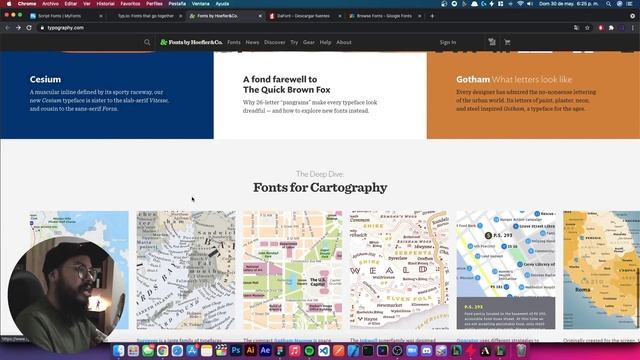Open Help in the site navigation

tap(325, 42)
